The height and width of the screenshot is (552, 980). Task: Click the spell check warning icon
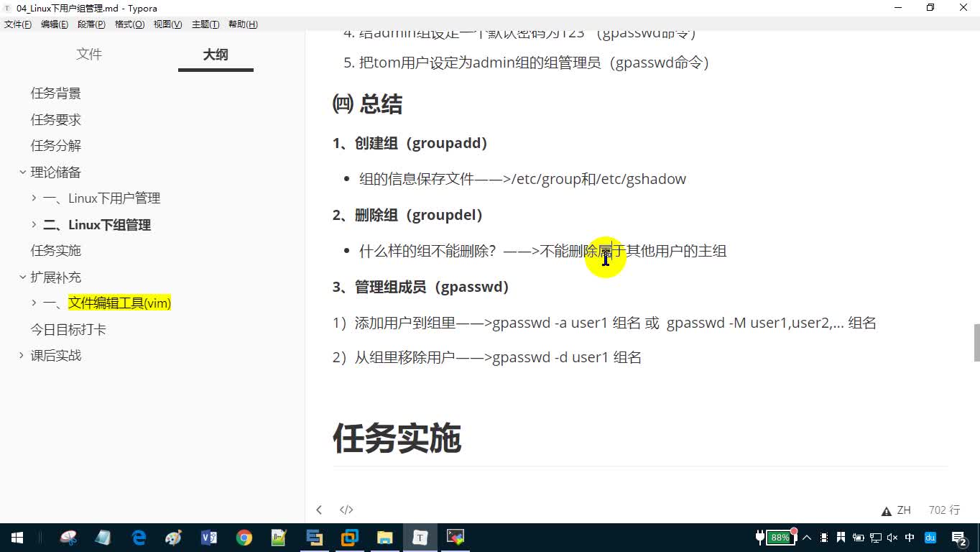[x=887, y=511]
